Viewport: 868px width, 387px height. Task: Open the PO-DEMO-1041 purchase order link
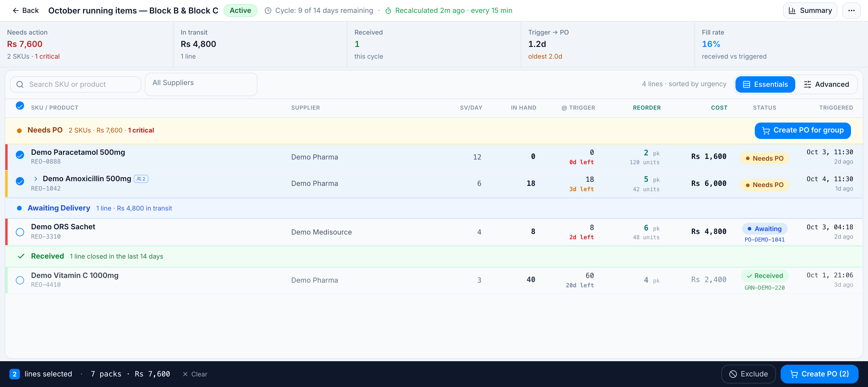765,240
